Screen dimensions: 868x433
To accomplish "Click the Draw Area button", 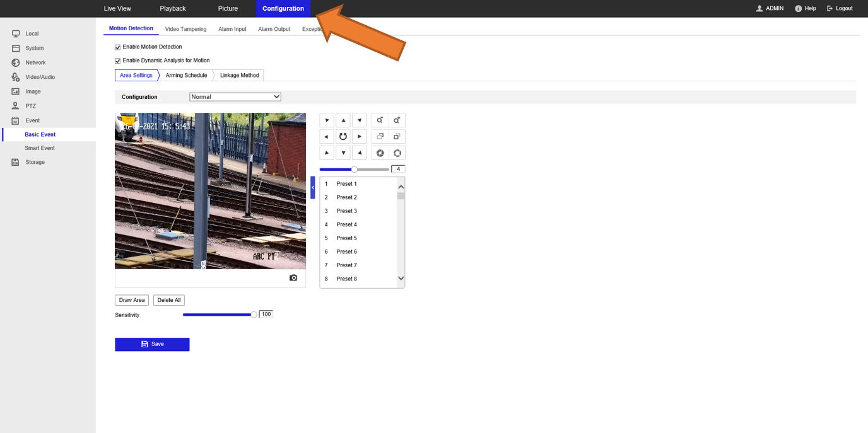I will 131,299.
